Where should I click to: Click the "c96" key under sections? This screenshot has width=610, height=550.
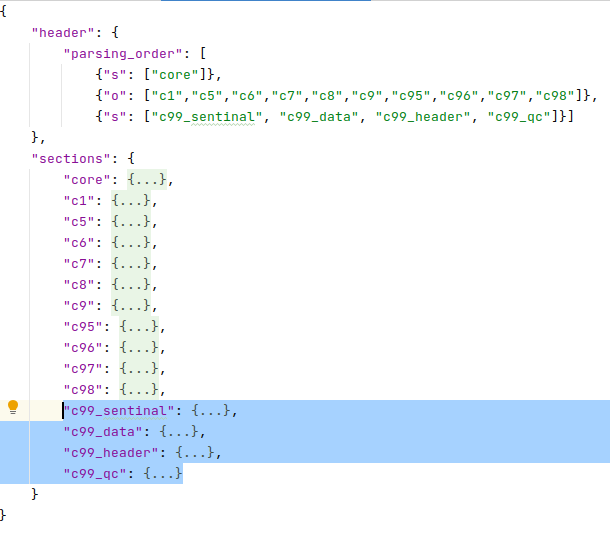click(83, 348)
